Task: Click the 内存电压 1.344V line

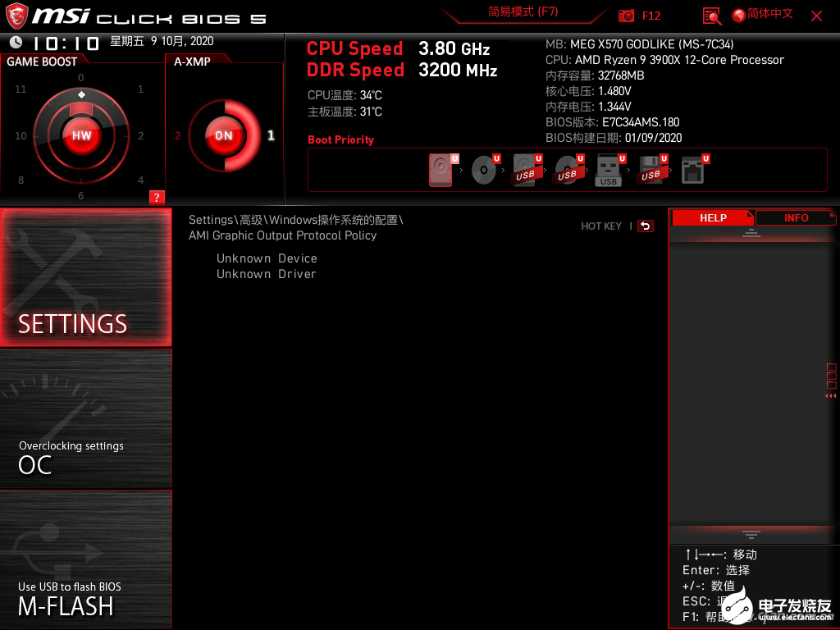Action: [x=588, y=107]
